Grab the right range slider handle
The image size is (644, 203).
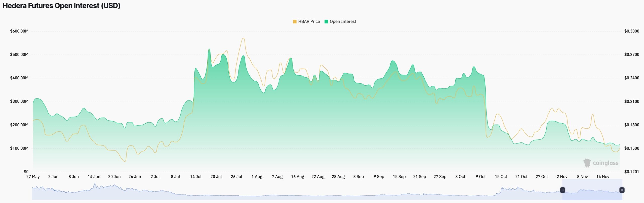(622, 190)
